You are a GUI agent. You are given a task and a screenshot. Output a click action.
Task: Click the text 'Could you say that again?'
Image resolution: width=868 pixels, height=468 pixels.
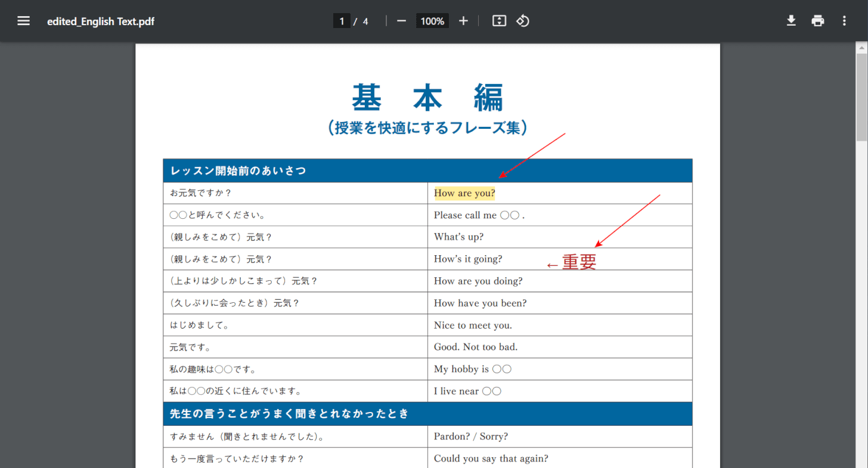click(x=491, y=458)
